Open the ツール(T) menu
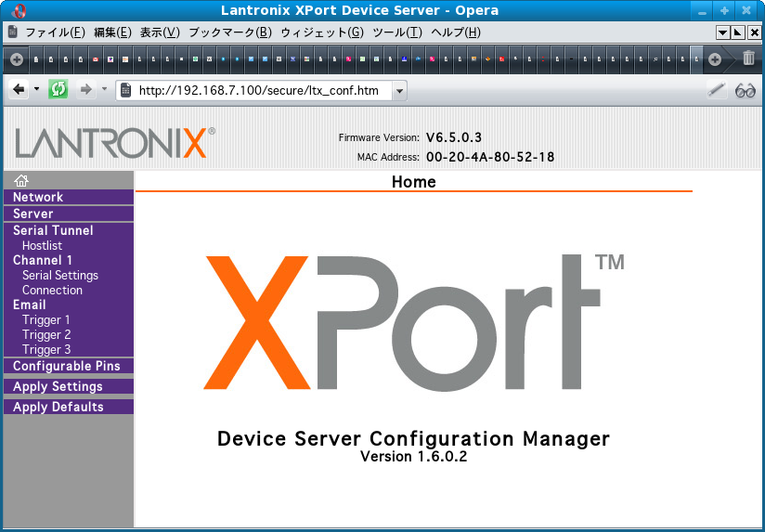765x532 pixels. pyautogui.click(x=396, y=32)
